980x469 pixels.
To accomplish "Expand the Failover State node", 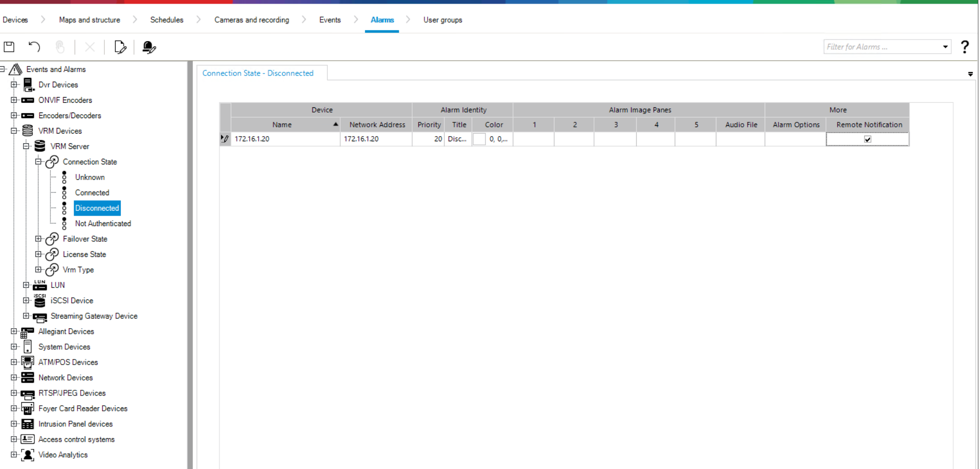I will click(39, 239).
